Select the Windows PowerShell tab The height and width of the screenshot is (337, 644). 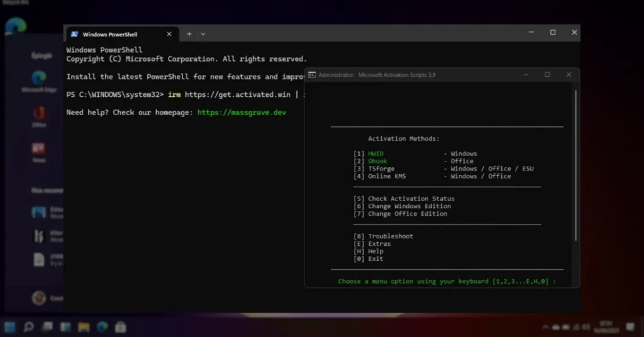tap(110, 35)
